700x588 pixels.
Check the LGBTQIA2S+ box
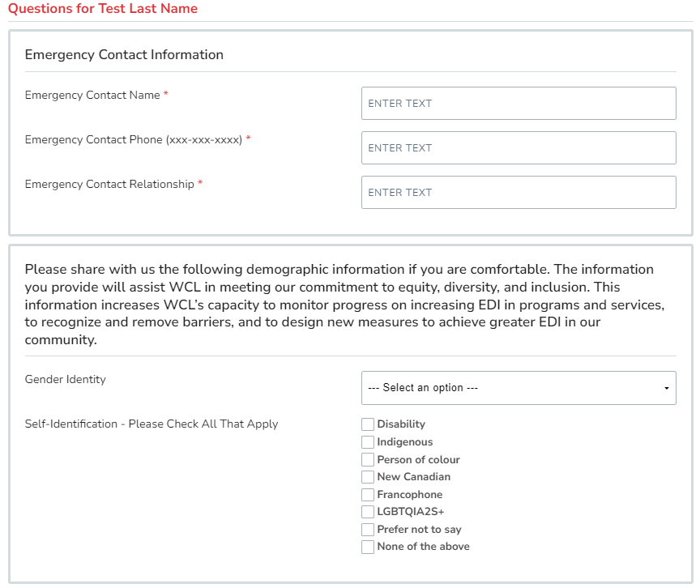point(368,512)
